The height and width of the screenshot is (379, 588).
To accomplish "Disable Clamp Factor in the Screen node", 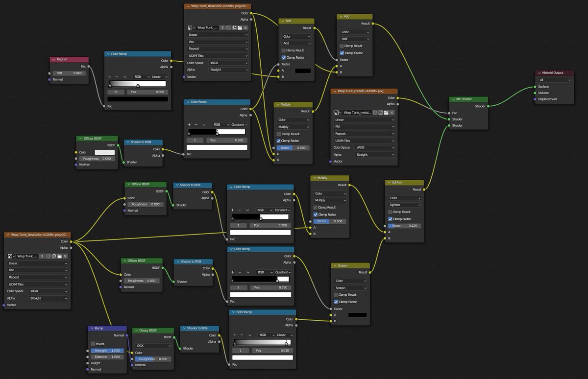I will point(336,302).
